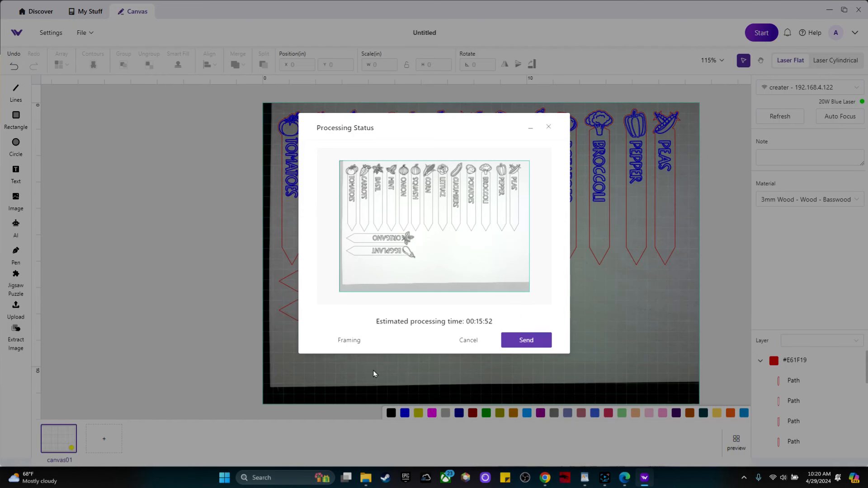Open the Array dropdown

point(61,65)
